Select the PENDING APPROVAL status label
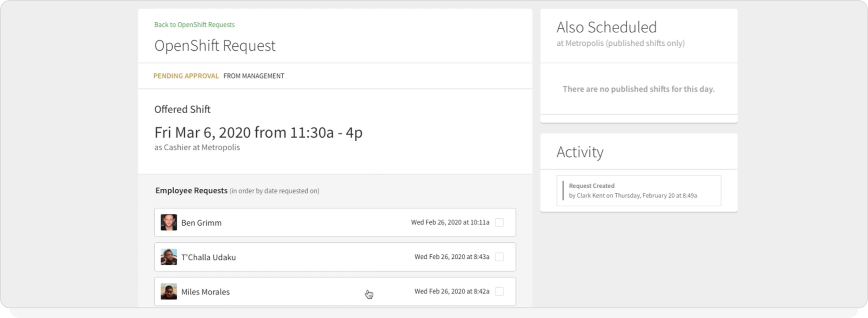Screen dimensions: 868x318 pos(186,76)
